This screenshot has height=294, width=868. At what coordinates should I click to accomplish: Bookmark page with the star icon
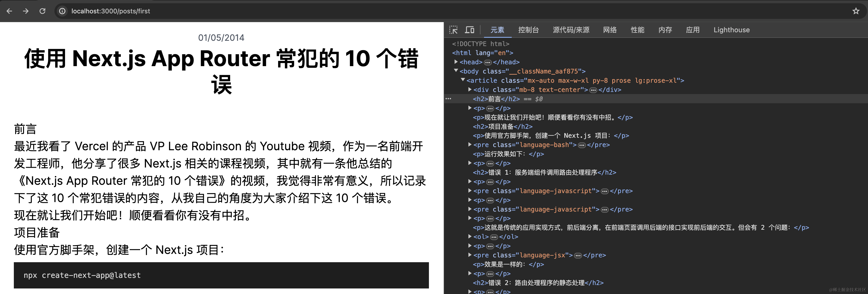(856, 11)
